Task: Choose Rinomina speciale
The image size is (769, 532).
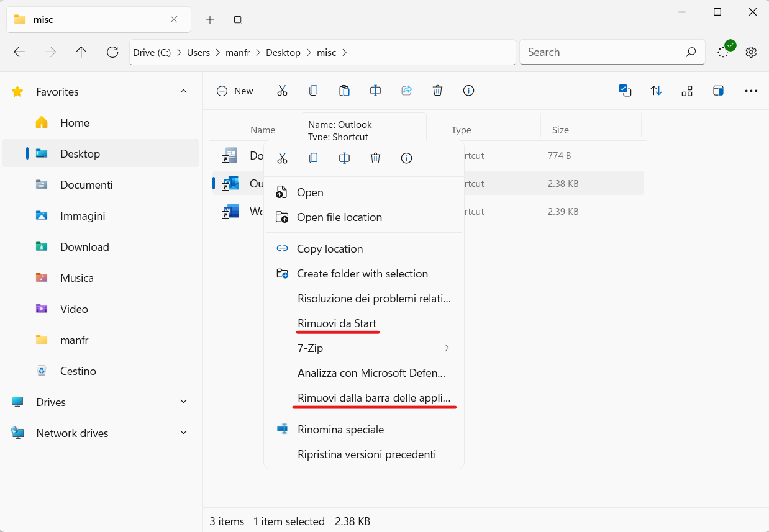Action: (364, 430)
